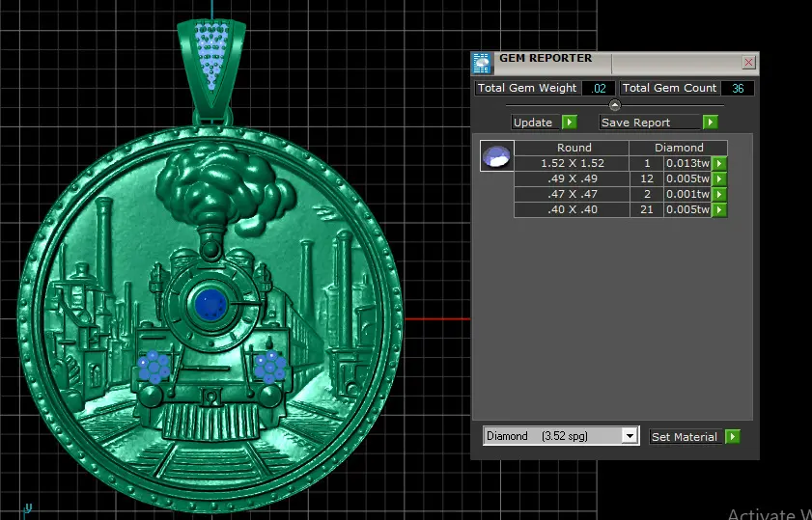Click the Total Gem Count label
The height and width of the screenshot is (520, 812).
tap(670, 88)
